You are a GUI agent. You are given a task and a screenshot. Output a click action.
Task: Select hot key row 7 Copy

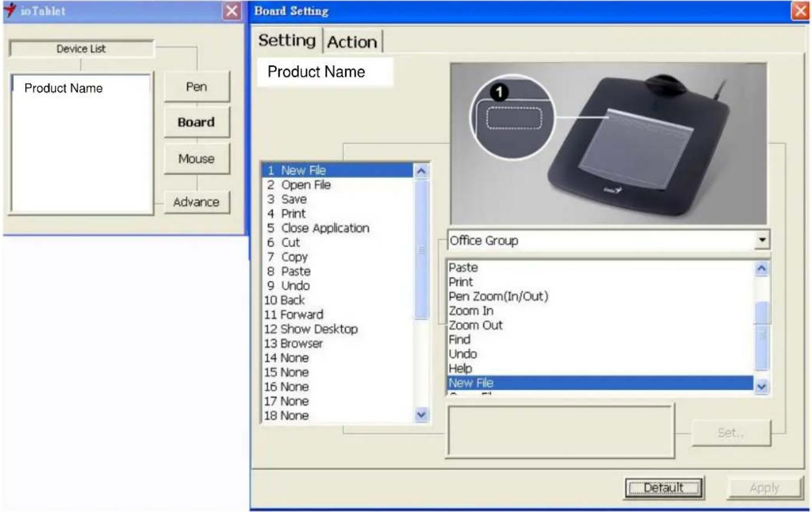[x=338, y=257]
